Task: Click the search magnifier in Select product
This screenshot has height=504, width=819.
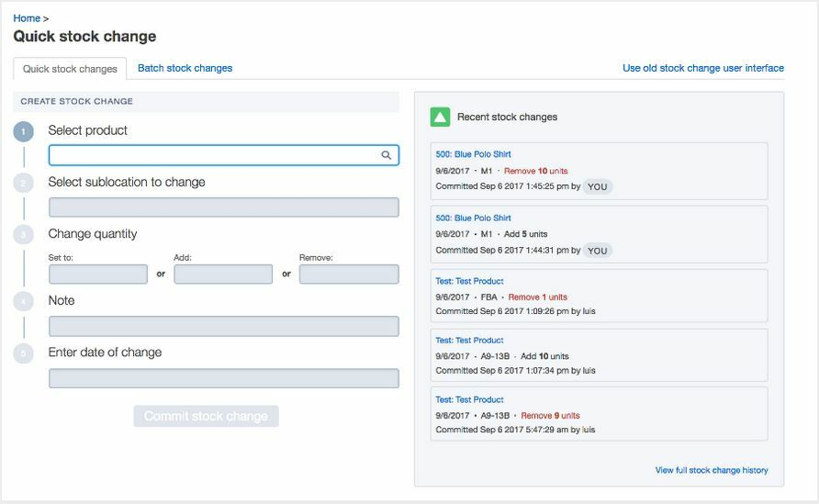Action: [386, 155]
